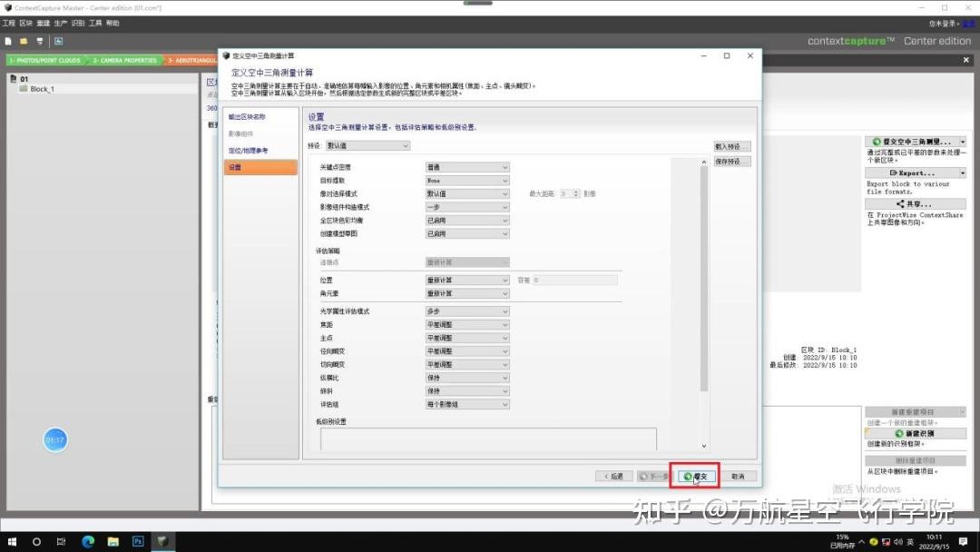
Task: Click the 载入预设 button
Action: (x=730, y=145)
